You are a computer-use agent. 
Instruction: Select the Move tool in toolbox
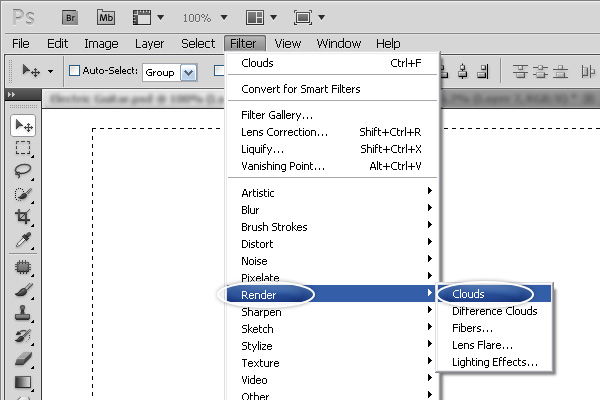pos(23,125)
